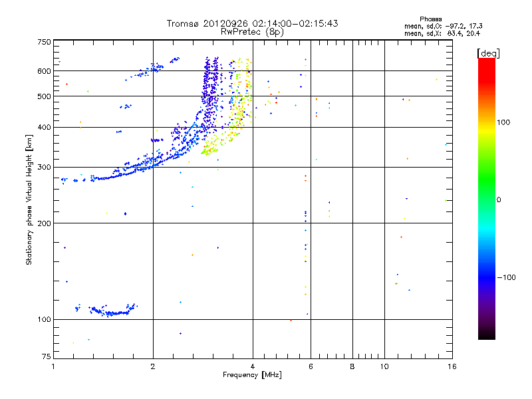The height and width of the screenshot is (399, 532).
Task: Select the 'mean, sd,X: 83.4, 20.4' line
Action: [442, 33]
